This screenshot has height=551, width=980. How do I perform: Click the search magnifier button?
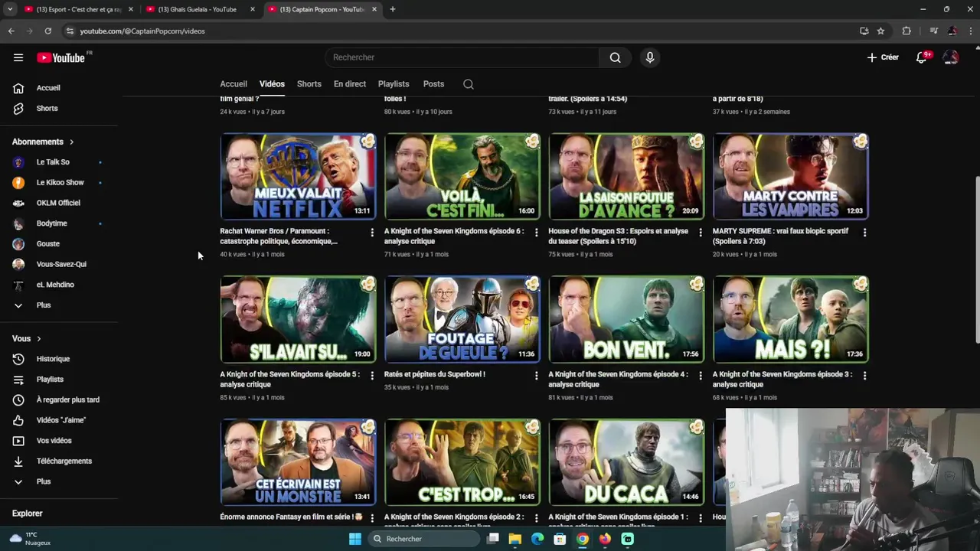(x=615, y=57)
